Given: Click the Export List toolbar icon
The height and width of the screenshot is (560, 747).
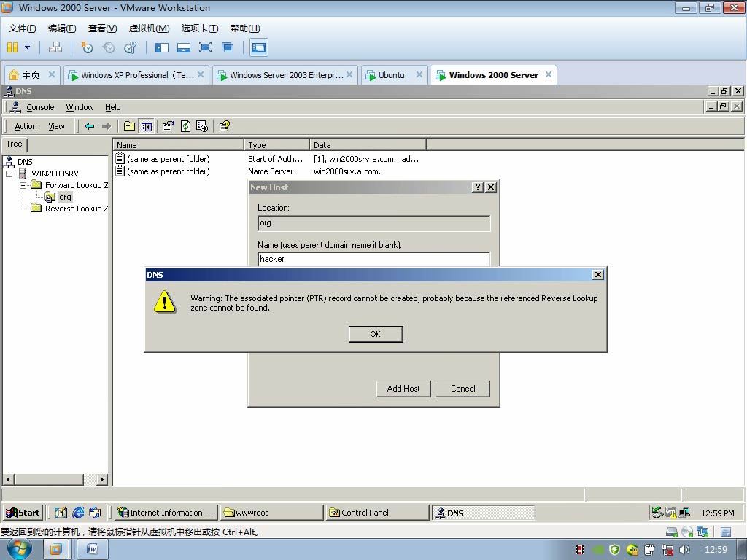Looking at the screenshot, I should tap(202, 126).
